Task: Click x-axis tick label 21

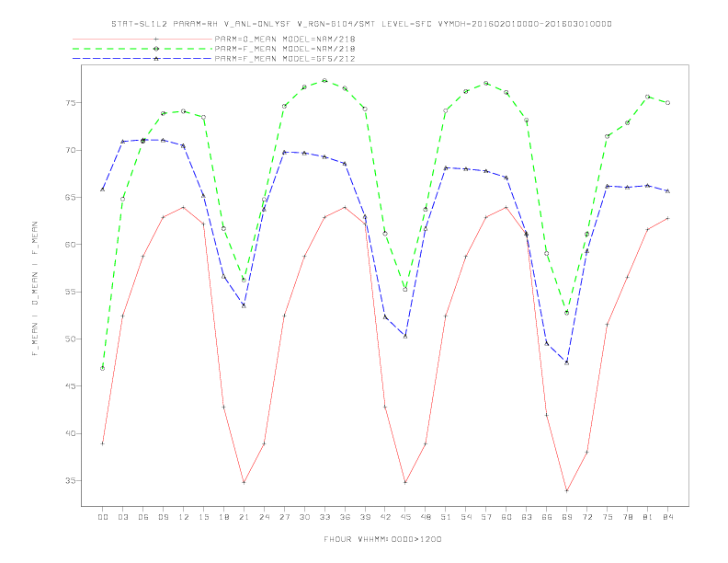Action: point(244,517)
